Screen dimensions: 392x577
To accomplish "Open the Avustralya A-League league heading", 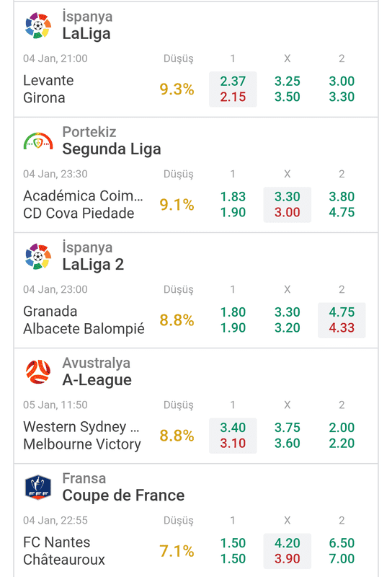I will click(x=97, y=371).
